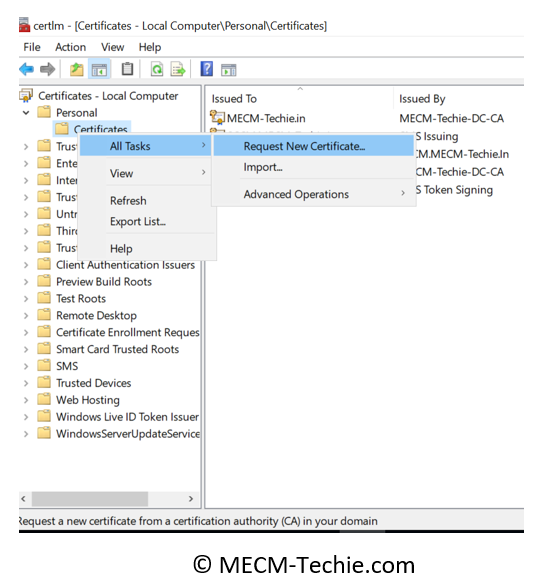The image size is (543, 582).
Task: Click the Remote Desktop folder icon
Action: click(44, 315)
